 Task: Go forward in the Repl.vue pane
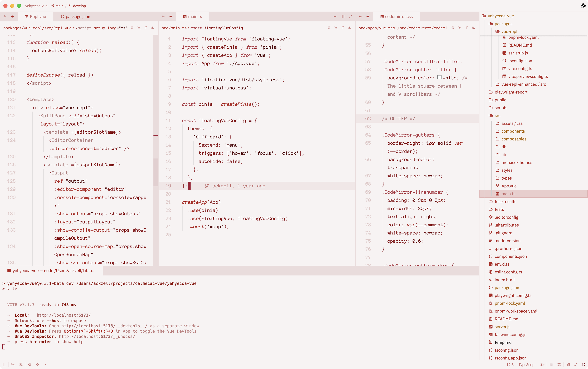[13, 17]
